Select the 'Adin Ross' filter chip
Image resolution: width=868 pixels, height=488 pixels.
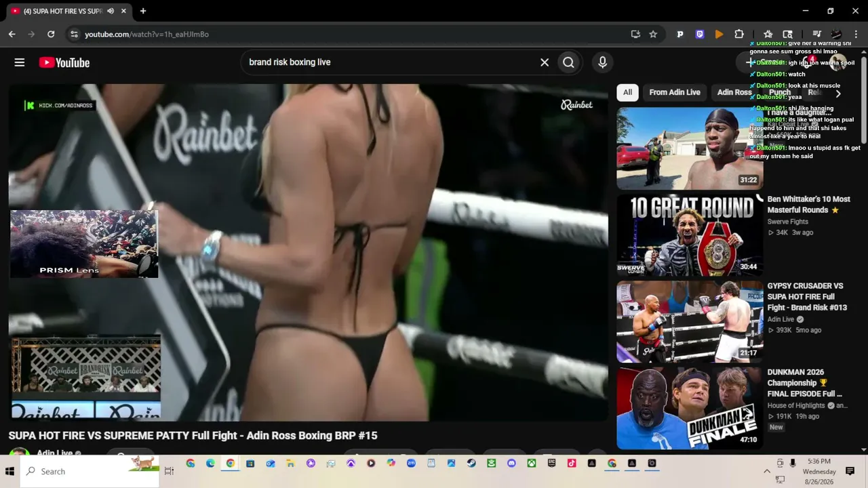tap(734, 92)
